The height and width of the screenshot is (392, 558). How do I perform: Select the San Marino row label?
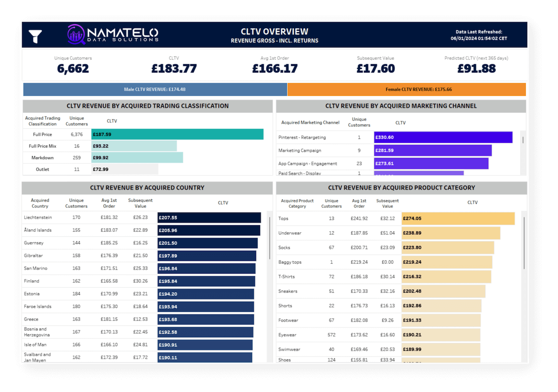36,268
